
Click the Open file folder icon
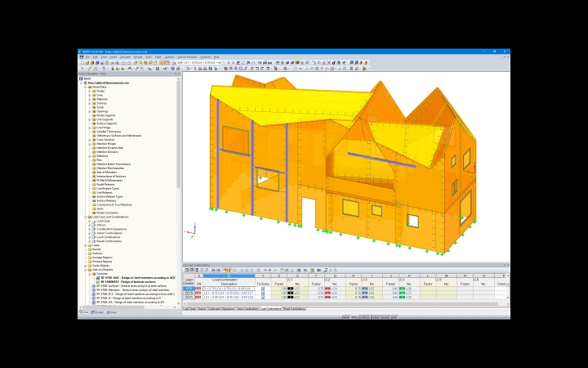pyautogui.click(x=87, y=63)
